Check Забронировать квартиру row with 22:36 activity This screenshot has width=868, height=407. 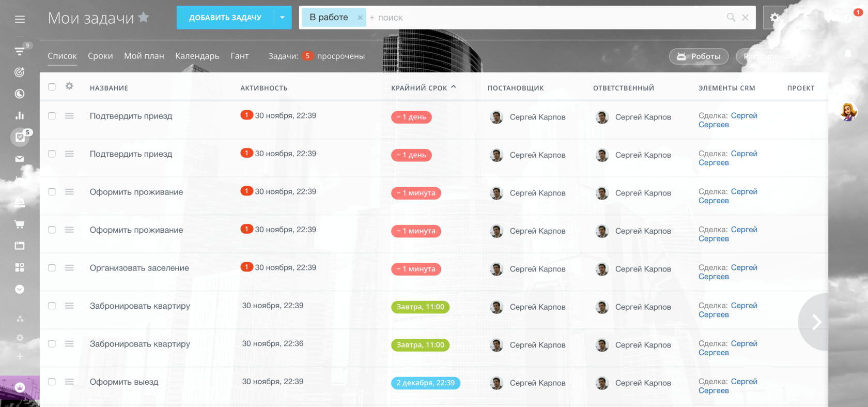52,344
